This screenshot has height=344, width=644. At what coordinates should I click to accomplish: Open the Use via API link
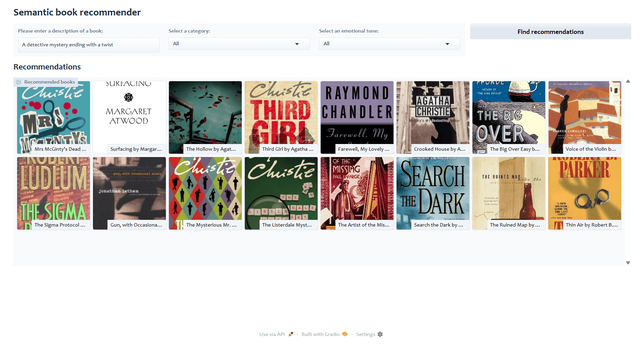272,334
